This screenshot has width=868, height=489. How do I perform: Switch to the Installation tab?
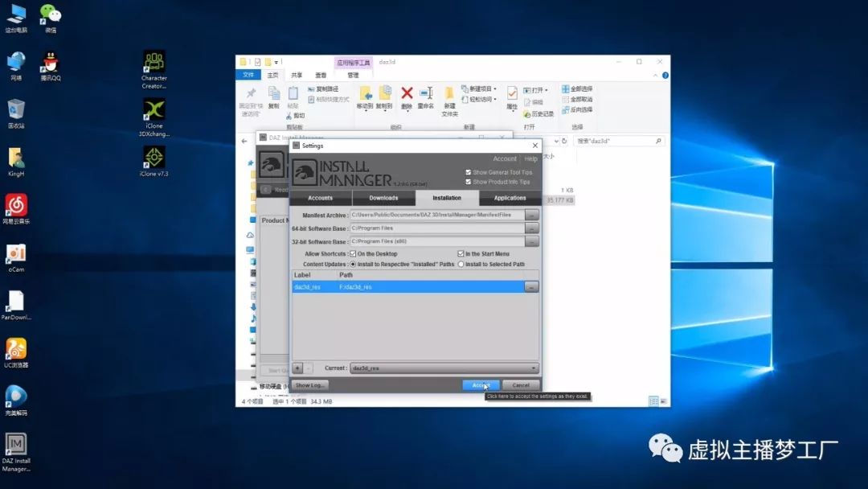(447, 198)
